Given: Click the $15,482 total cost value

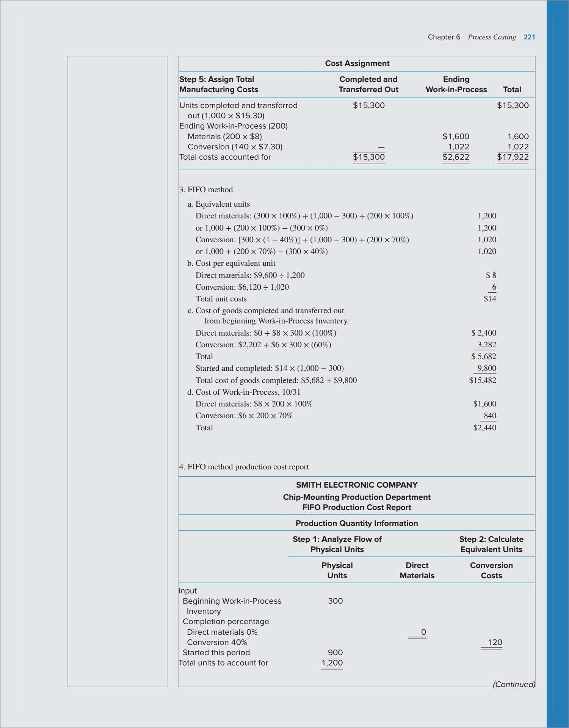Looking at the screenshot, I should (483, 380).
